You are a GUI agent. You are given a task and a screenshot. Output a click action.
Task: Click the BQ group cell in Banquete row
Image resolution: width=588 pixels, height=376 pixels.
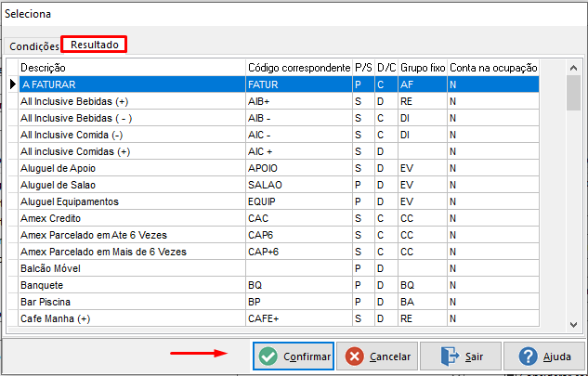[x=423, y=285]
